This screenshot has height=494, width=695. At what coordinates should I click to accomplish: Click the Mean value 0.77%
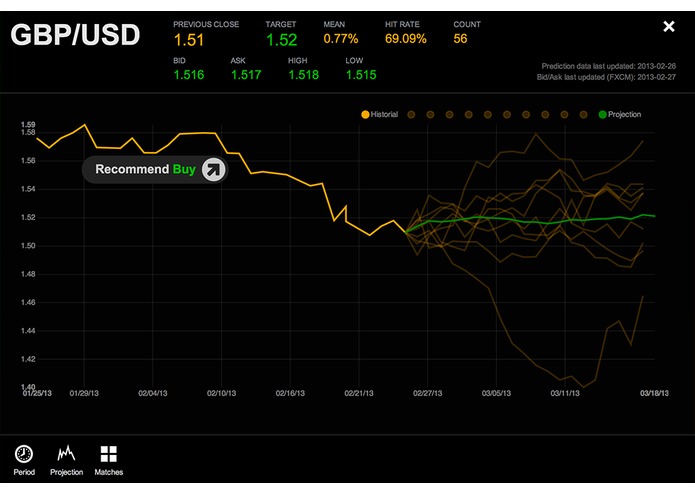341,39
